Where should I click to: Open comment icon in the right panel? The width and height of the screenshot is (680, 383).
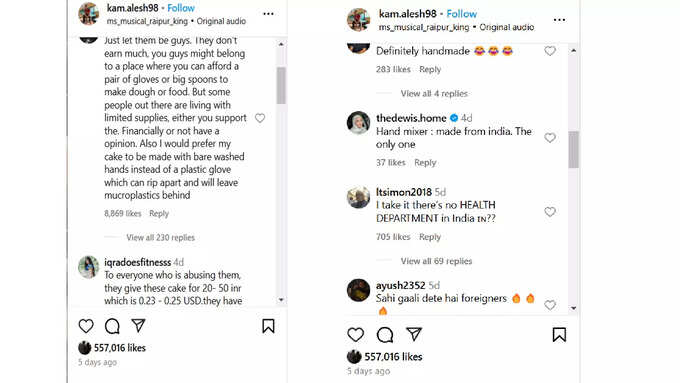pos(385,335)
